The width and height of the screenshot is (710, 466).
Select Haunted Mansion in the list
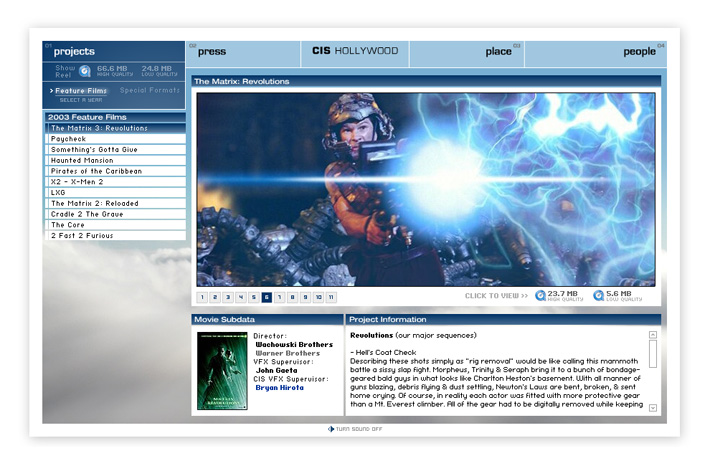(115, 160)
